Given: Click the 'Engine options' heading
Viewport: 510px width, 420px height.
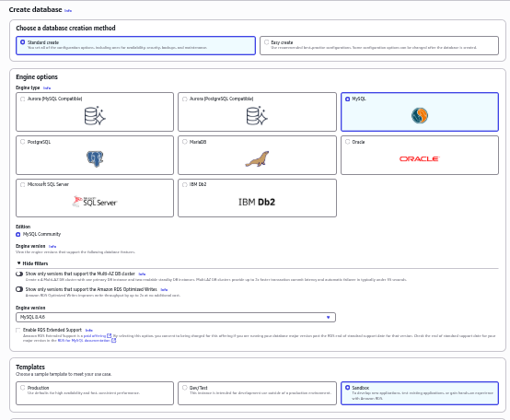Looking at the screenshot, I should pyautogui.click(x=37, y=77).
